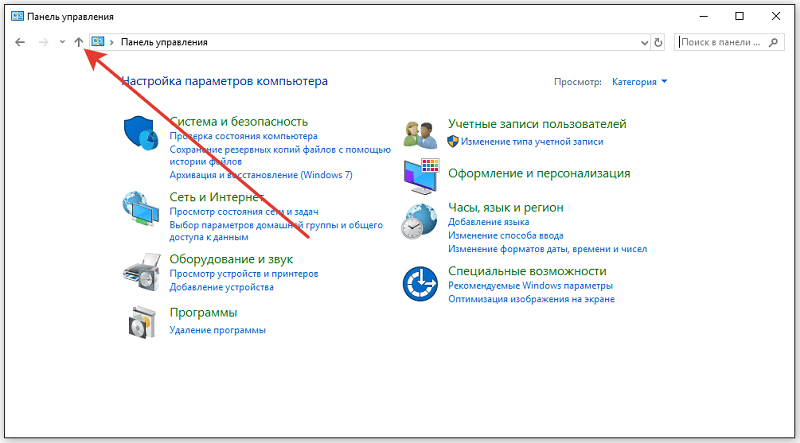Expand address bar history dropdown
800x443 pixels.
(x=644, y=43)
